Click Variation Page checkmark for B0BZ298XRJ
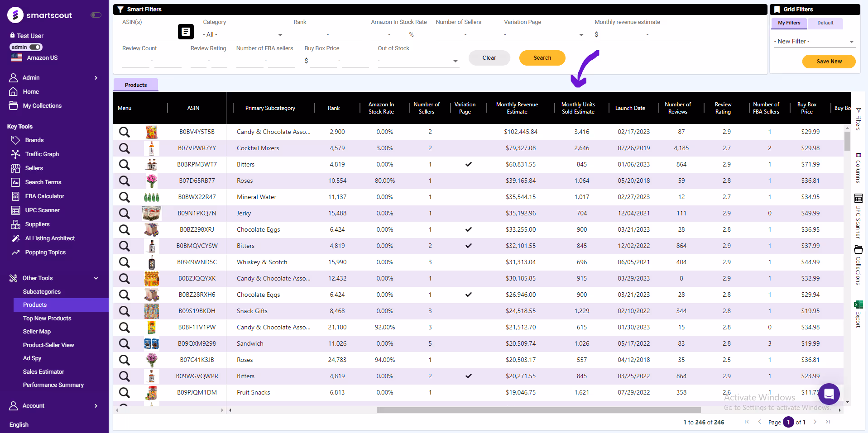This screenshot has height=433, width=868. [x=469, y=229]
